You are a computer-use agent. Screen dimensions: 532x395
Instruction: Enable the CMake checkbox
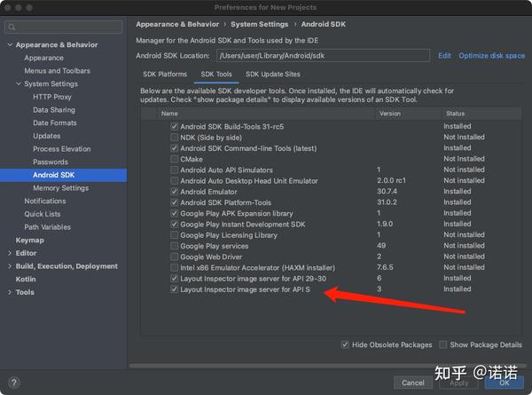click(x=174, y=159)
